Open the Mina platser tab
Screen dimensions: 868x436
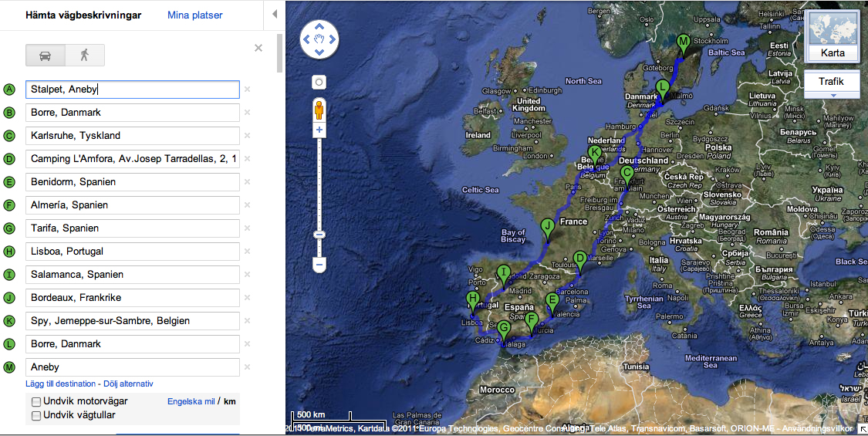coord(195,15)
